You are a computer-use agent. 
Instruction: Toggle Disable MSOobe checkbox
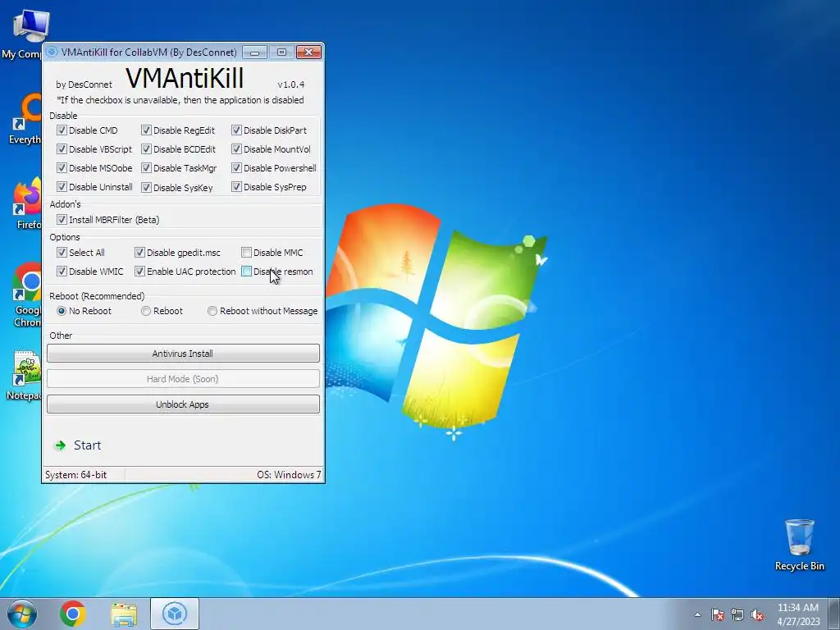tap(62, 167)
